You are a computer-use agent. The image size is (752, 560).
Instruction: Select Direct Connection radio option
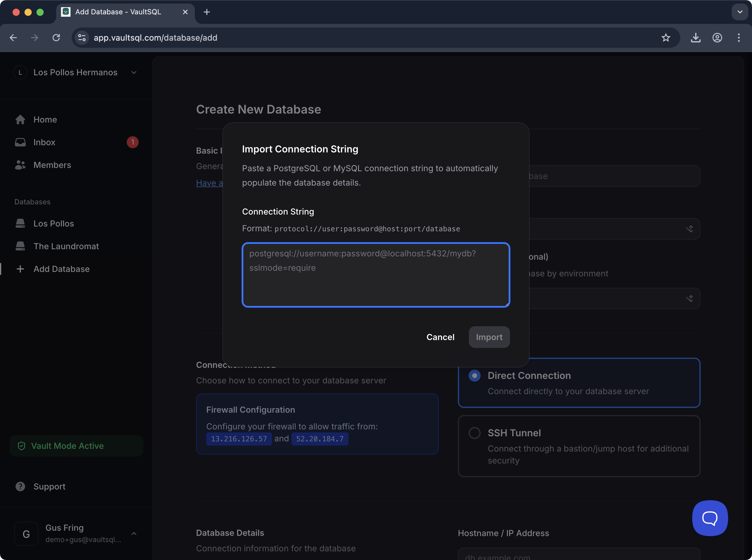click(474, 376)
